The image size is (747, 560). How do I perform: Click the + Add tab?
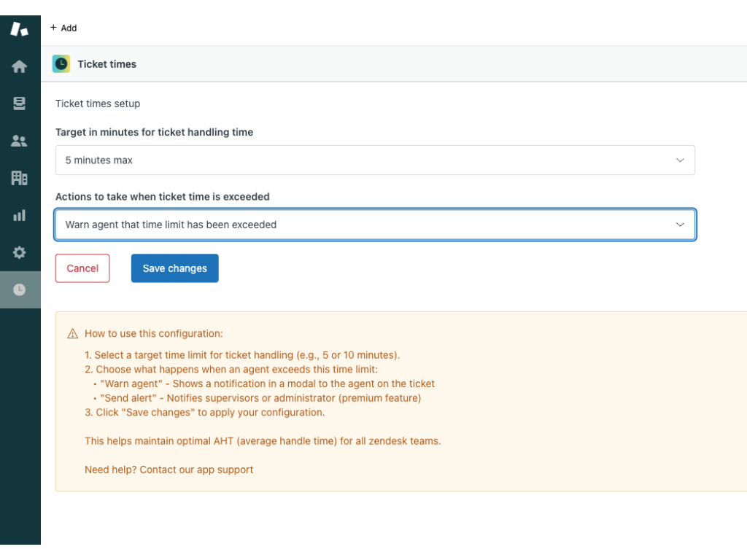(x=63, y=28)
